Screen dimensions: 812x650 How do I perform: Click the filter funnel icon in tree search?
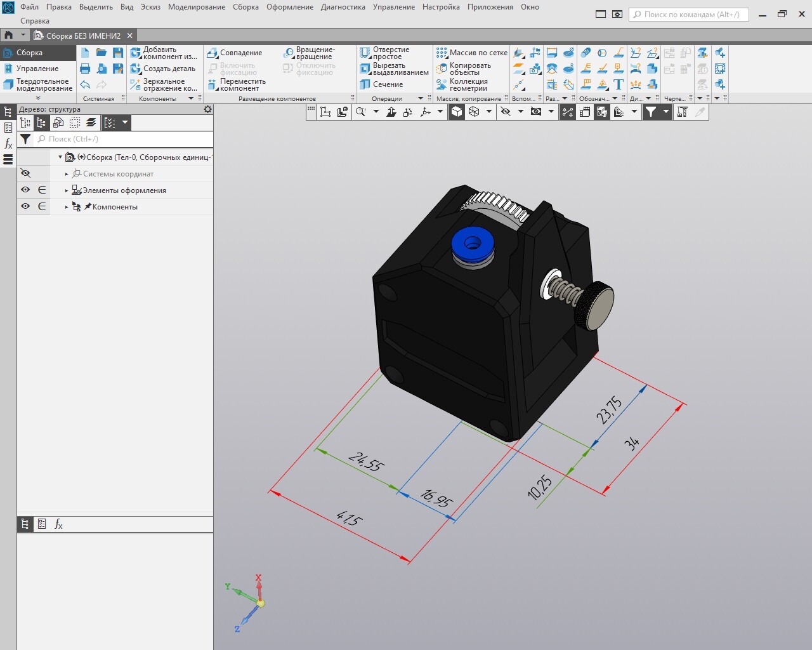(x=25, y=139)
